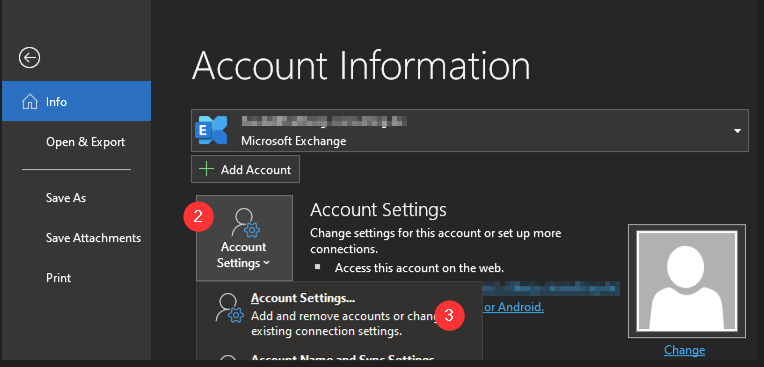
Task: Select Save Attachments in the sidebar
Action: 93,238
